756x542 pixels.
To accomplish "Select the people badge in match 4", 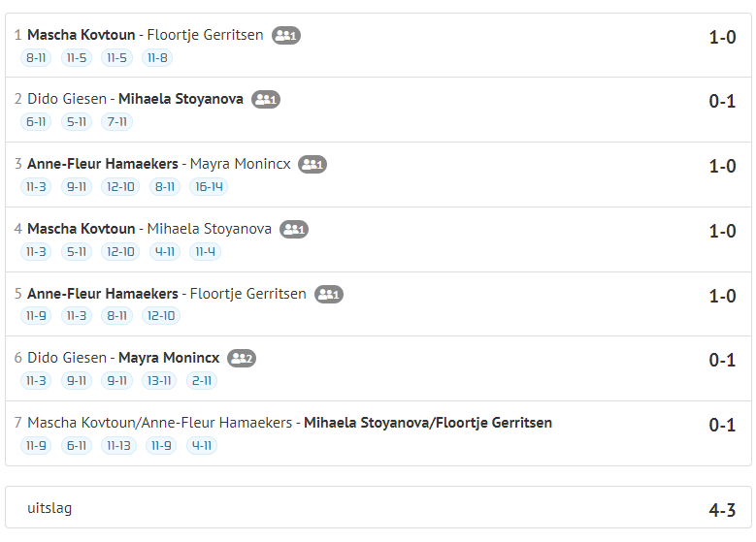I will click(294, 230).
